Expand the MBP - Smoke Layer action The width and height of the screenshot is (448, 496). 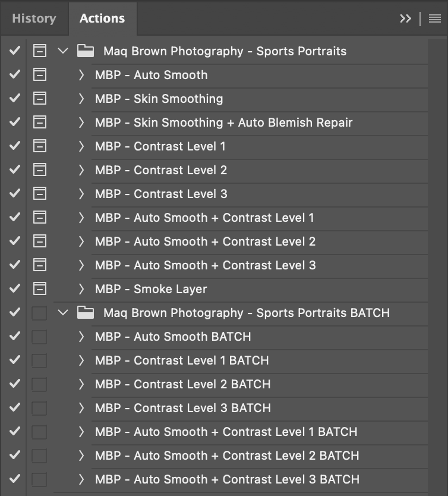81,289
